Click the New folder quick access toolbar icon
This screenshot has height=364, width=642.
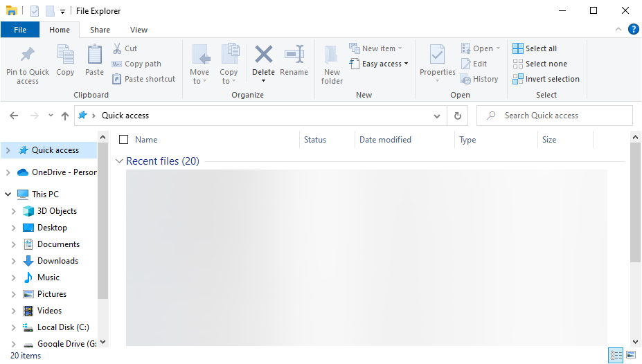pyautogui.click(x=50, y=11)
